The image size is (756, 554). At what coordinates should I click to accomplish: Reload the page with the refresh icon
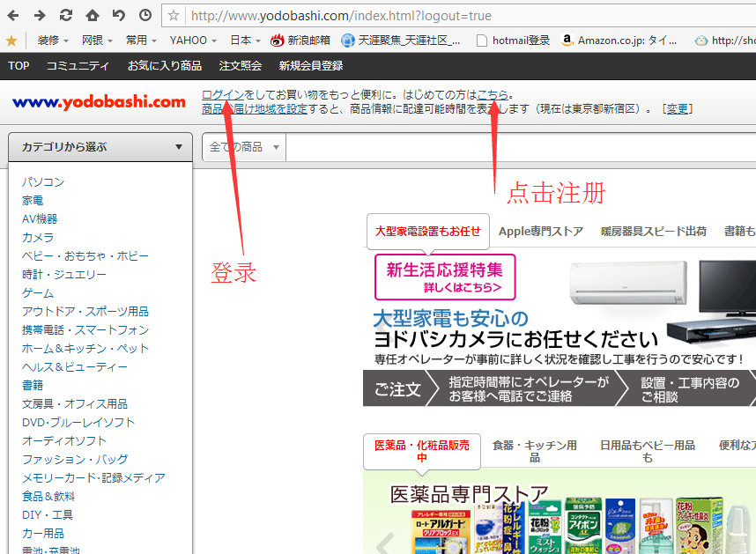[x=65, y=16]
